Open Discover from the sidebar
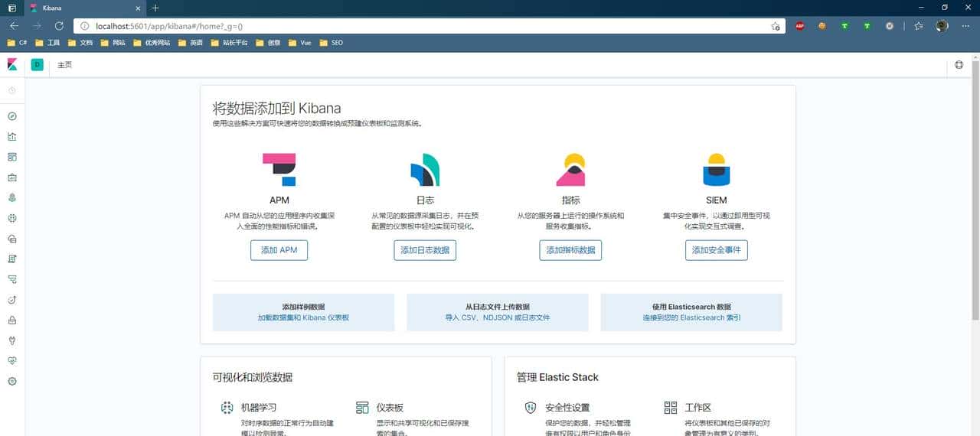The image size is (980, 436). (x=12, y=116)
